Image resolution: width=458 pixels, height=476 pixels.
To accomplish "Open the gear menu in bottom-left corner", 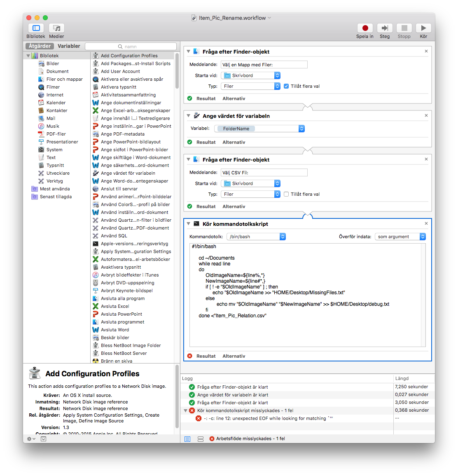I will click(31, 438).
